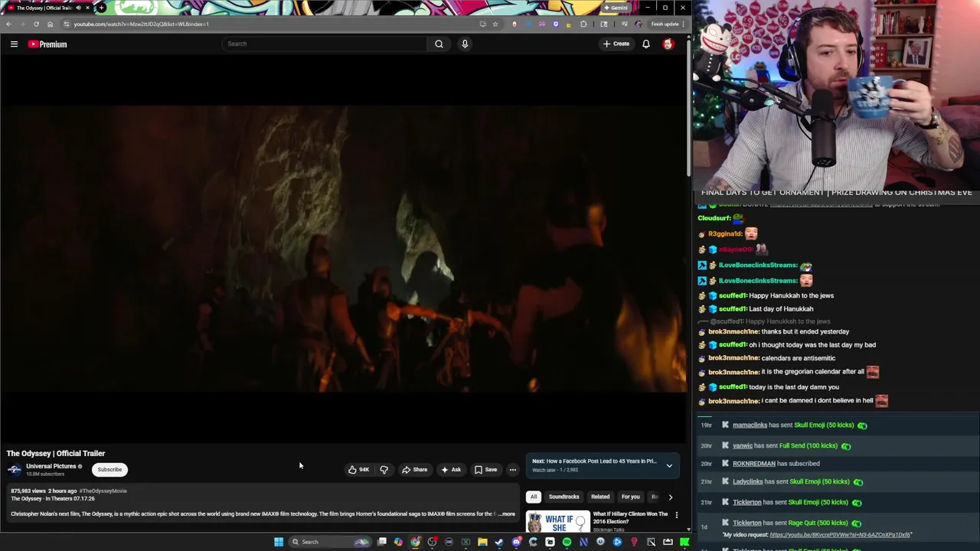Click The Odyssey Official Trailer title text
980x551 pixels.
pyautogui.click(x=56, y=454)
